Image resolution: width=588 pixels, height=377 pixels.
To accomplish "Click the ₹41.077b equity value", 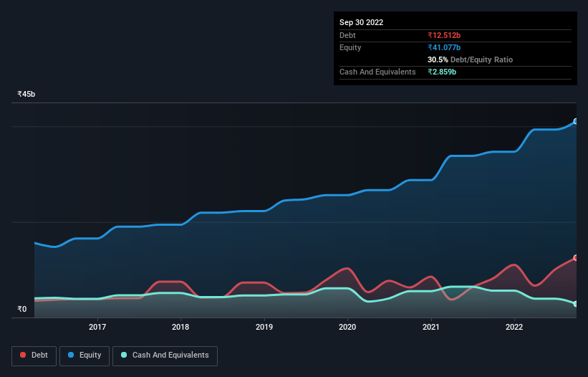I will [444, 47].
